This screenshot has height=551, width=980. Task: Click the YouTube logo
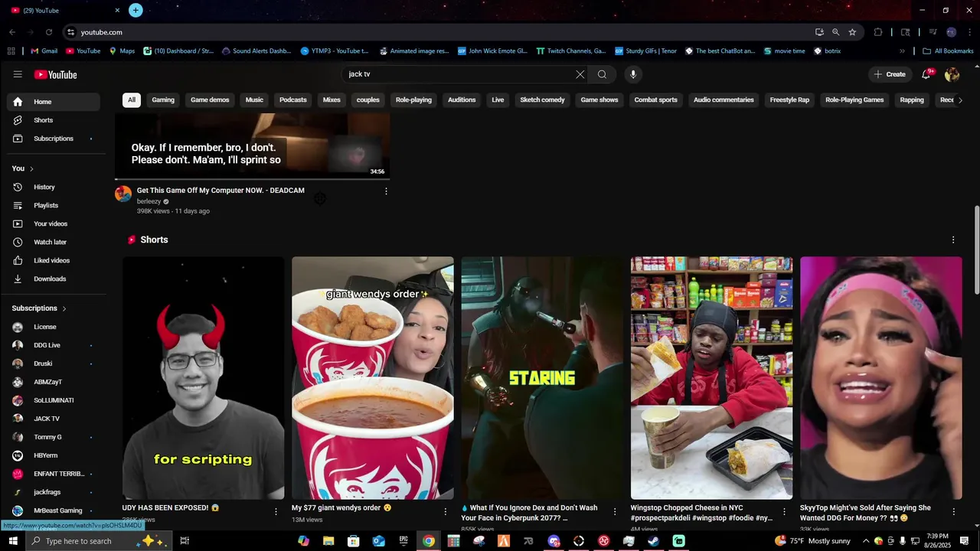(x=55, y=74)
